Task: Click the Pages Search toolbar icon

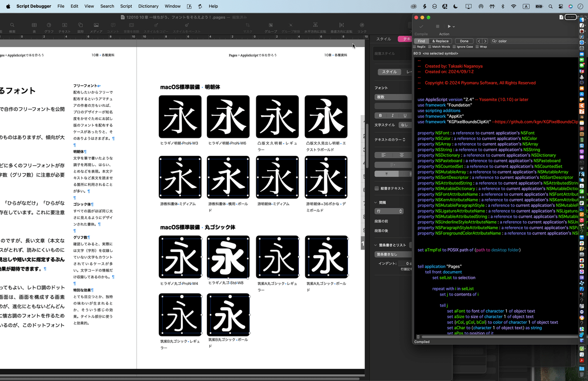Action: [12, 25]
